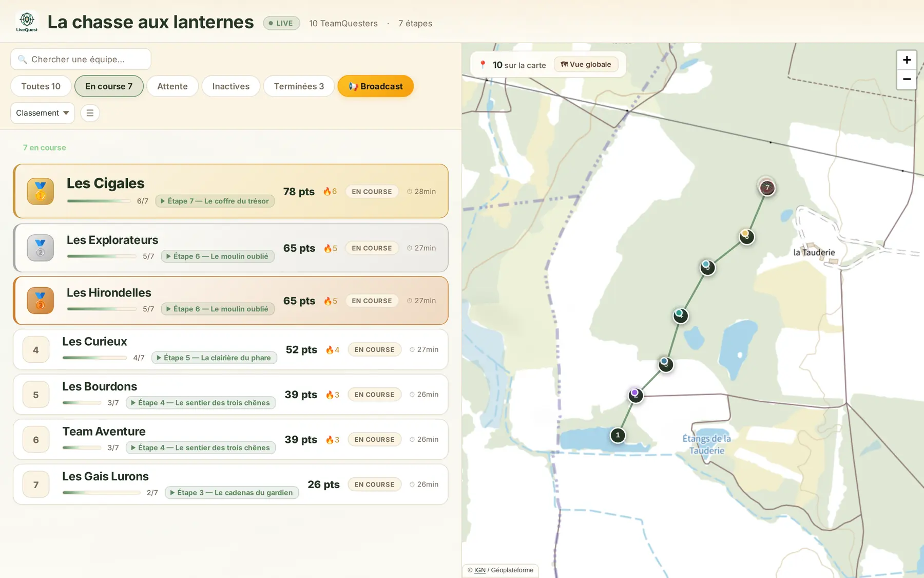Select the En course 7 filter tab
Screen dimensions: 924x578
(x=109, y=86)
